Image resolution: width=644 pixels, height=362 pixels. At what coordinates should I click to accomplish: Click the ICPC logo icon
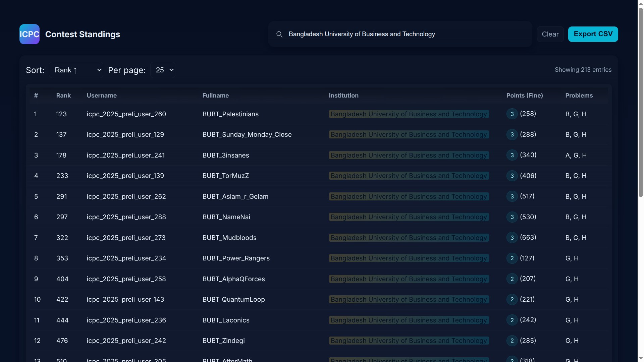tap(30, 34)
